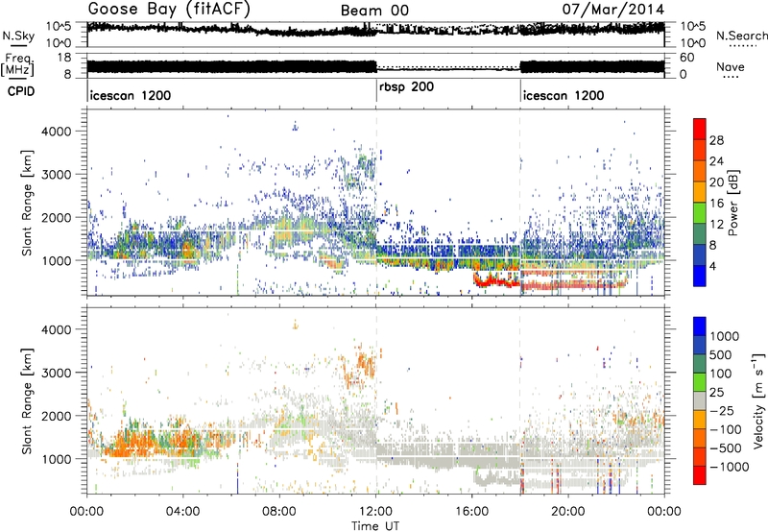Select the 'Velocity [m s-1]' colorbar title
The image size is (768, 532).
coord(758,400)
